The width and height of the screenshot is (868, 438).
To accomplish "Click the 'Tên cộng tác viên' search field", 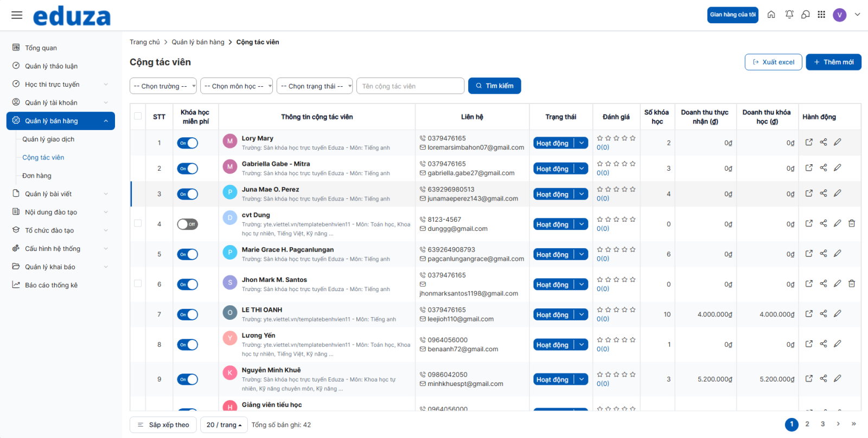I will click(410, 86).
